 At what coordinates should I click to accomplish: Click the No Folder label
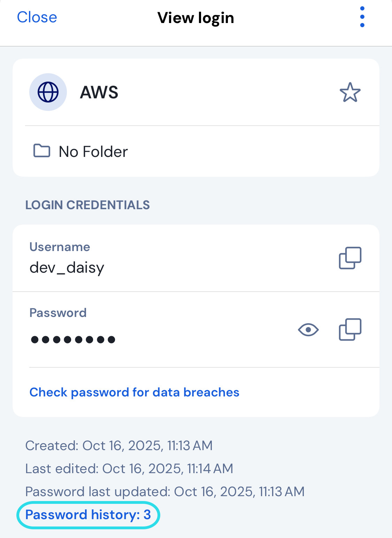(93, 152)
